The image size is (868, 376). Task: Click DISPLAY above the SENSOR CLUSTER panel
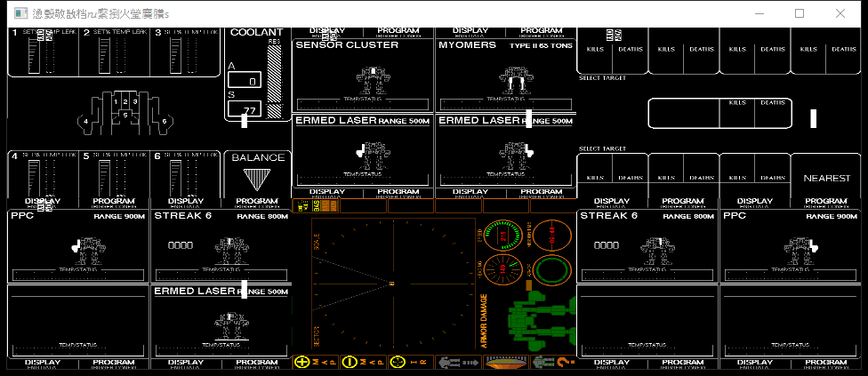[x=327, y=31]
